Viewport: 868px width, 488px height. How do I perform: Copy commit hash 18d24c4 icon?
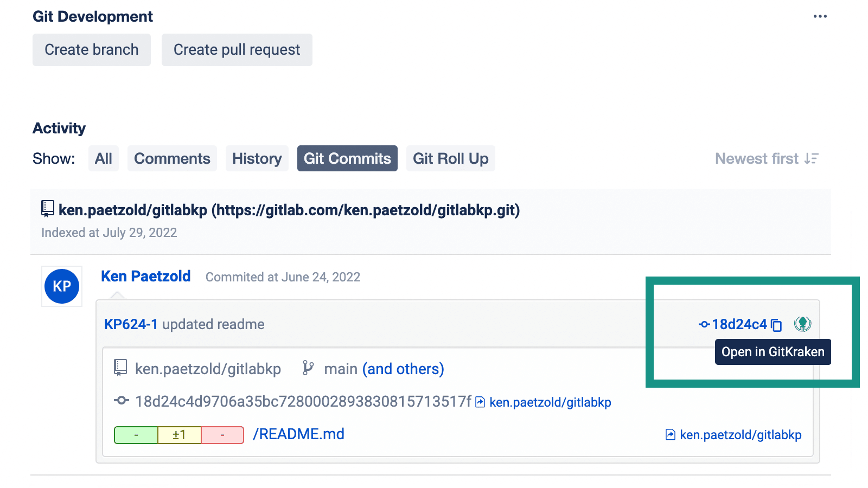pos(776,325)
